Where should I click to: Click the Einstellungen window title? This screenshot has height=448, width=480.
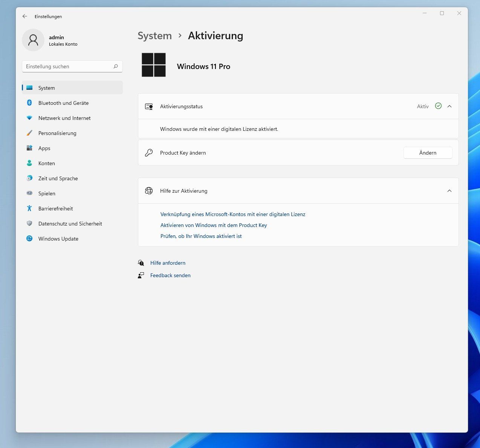48,17
